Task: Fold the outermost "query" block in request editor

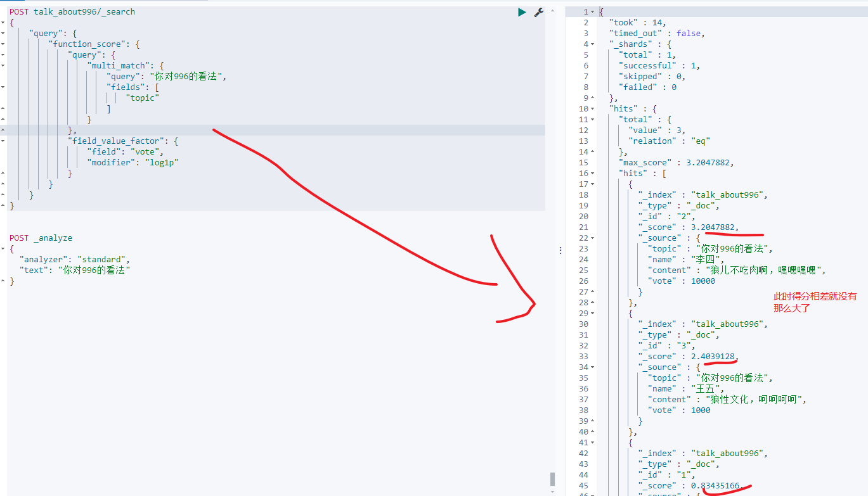Action: tap(3, 34)
